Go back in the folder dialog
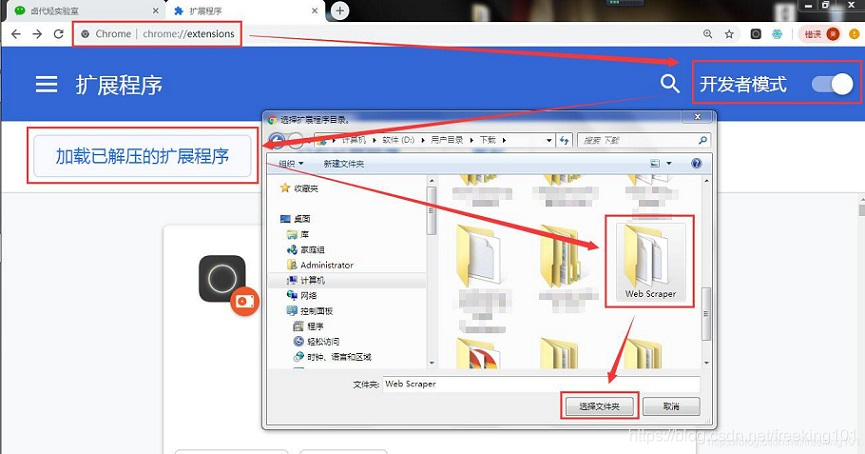This screenshot has height=454, width=865. [277, 141]
